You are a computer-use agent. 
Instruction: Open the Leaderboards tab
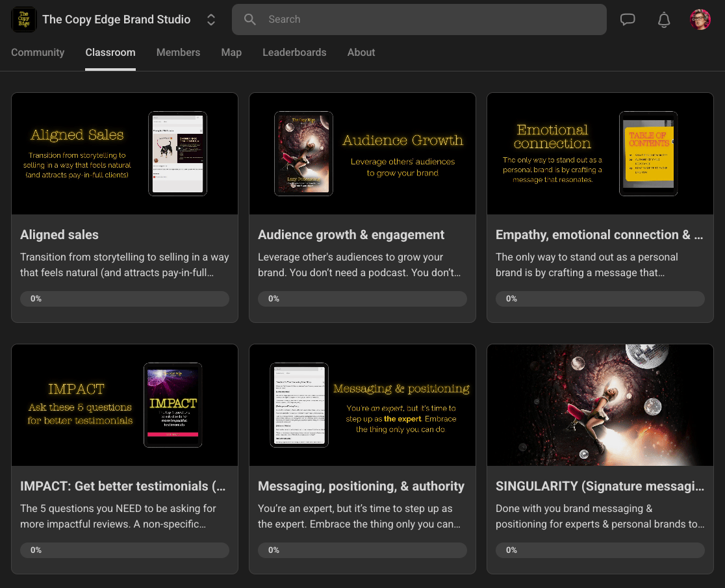tap(294, 53)
